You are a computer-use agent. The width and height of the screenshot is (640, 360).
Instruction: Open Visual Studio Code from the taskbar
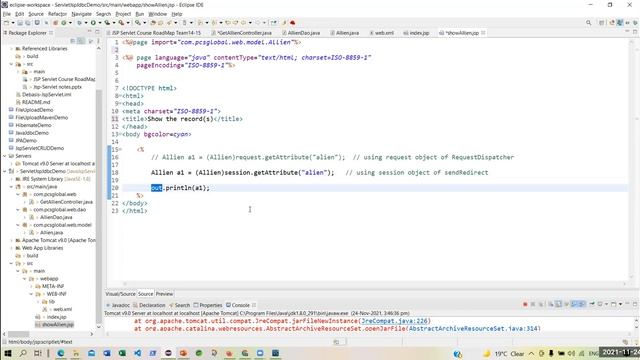(x=138, y=353)
